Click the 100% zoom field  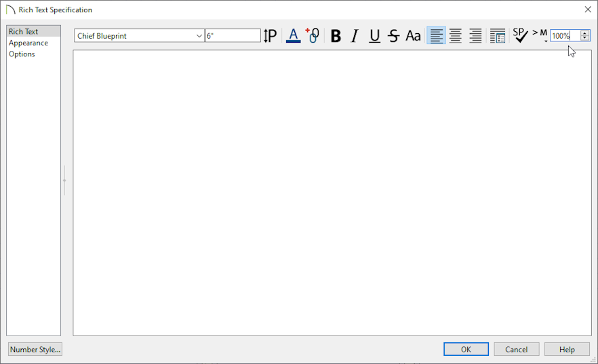565,36
